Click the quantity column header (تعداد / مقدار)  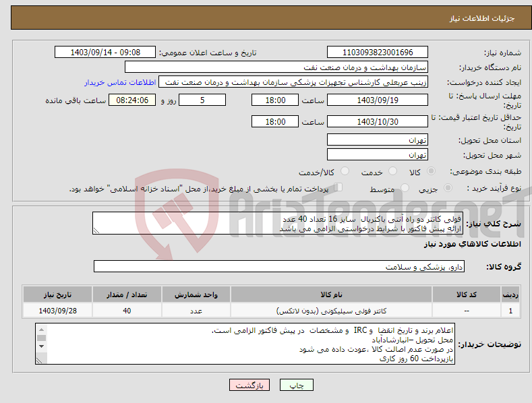pyautogui.click(x=127, y=294)
